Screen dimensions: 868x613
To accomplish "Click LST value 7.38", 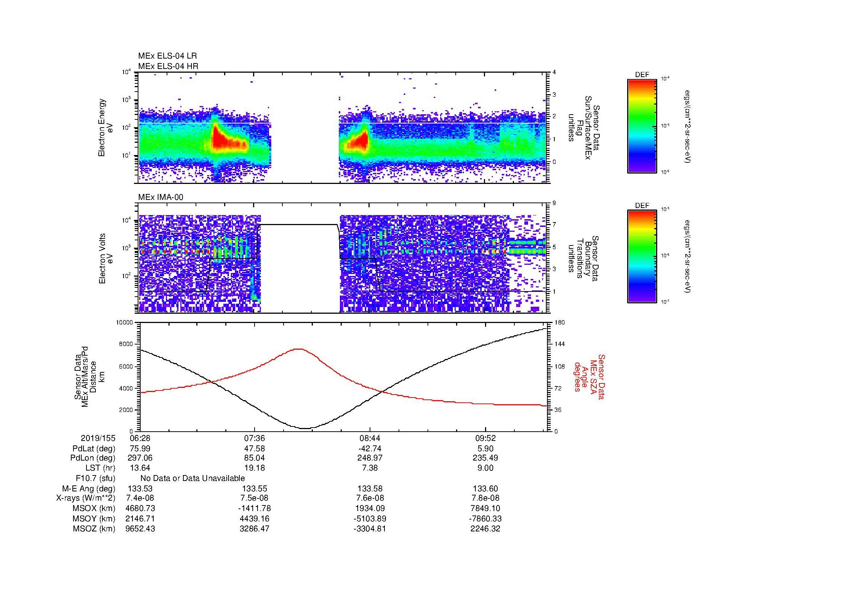I will [370, 468].
